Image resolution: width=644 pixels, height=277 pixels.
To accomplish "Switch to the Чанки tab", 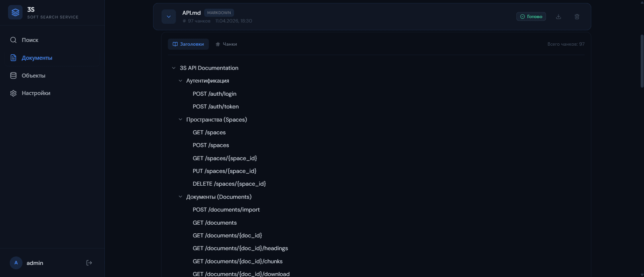I will (226, 44).
